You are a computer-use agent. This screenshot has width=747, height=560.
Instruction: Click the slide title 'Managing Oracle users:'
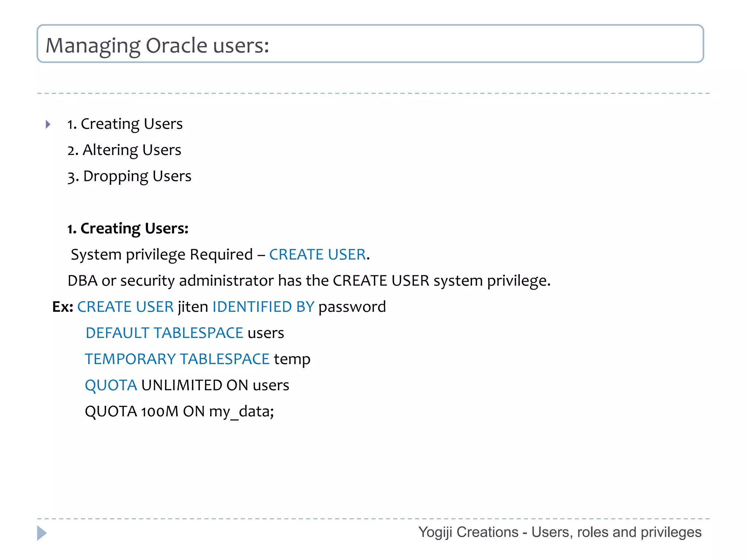tap(157, 46)
